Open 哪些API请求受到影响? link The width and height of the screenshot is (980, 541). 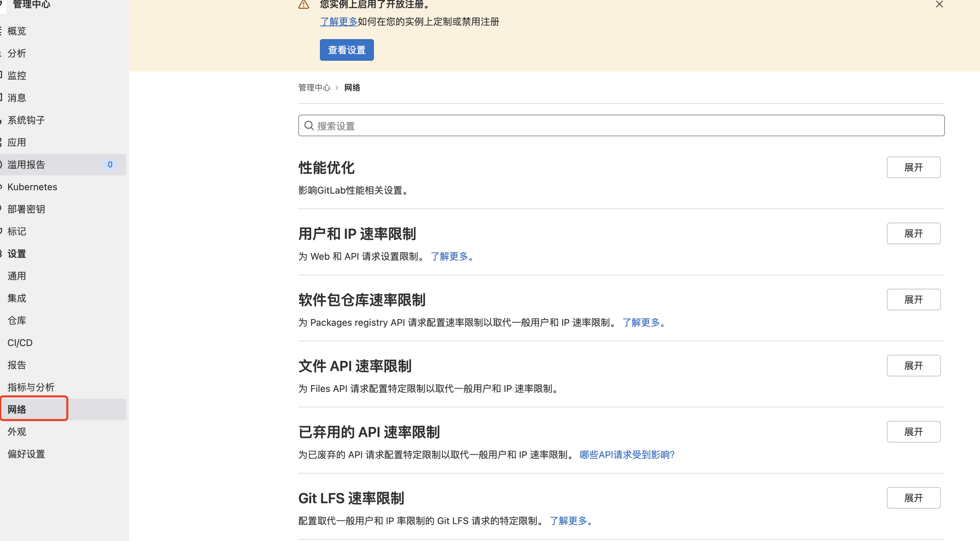627,455
